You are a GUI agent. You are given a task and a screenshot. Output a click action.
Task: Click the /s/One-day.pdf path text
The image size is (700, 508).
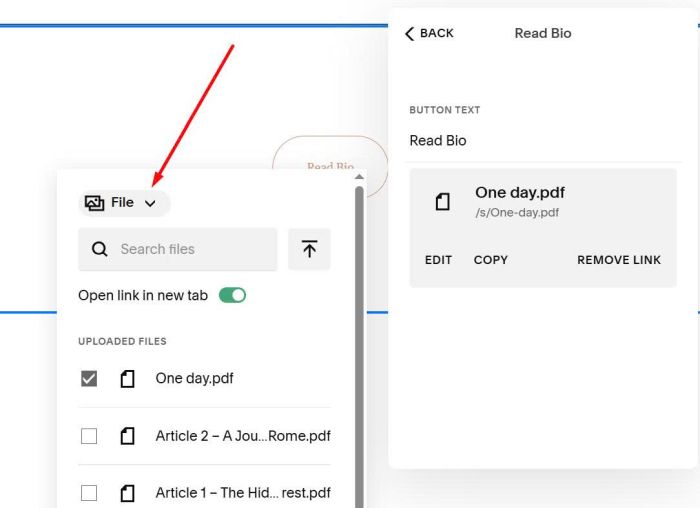517,212
